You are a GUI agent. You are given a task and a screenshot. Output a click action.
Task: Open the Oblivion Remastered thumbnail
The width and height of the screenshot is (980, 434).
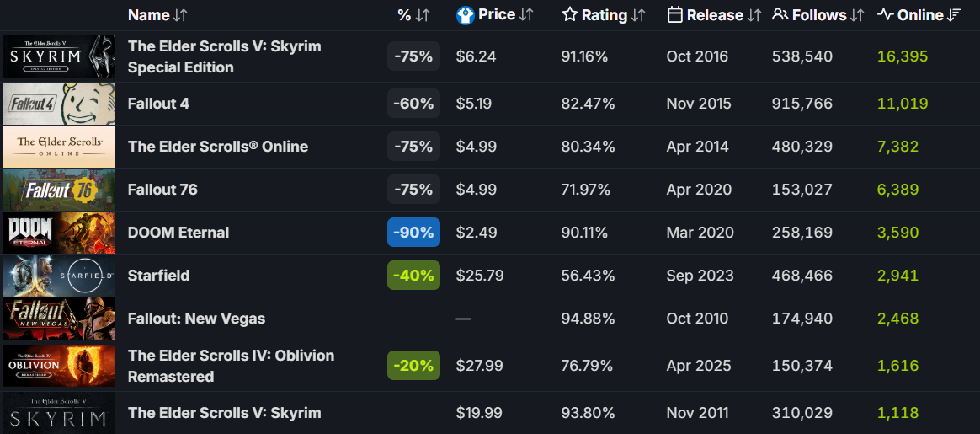point(59,366)
